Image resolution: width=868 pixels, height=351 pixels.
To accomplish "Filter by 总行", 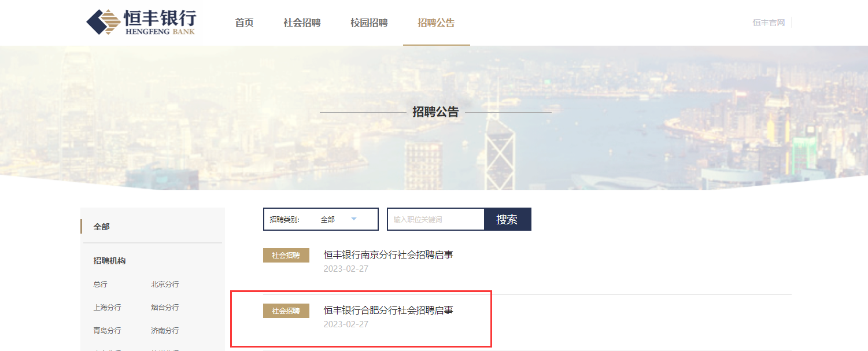I will click(x=100, y=285).
